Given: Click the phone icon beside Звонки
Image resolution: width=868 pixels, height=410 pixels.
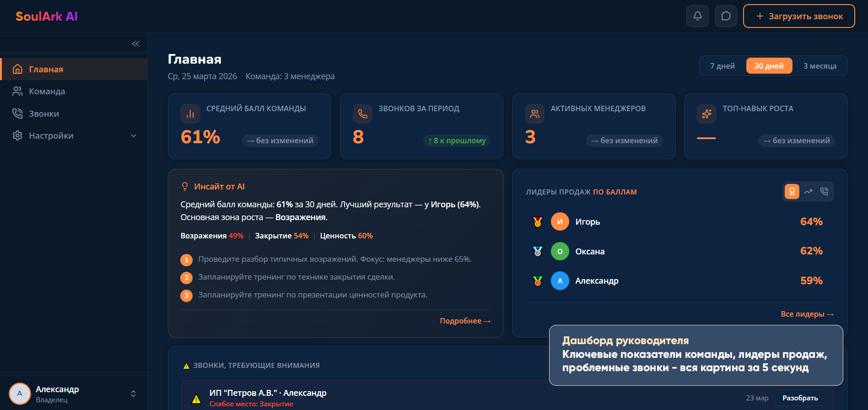Looking at the screenshot, I should [x=17, y=113].
